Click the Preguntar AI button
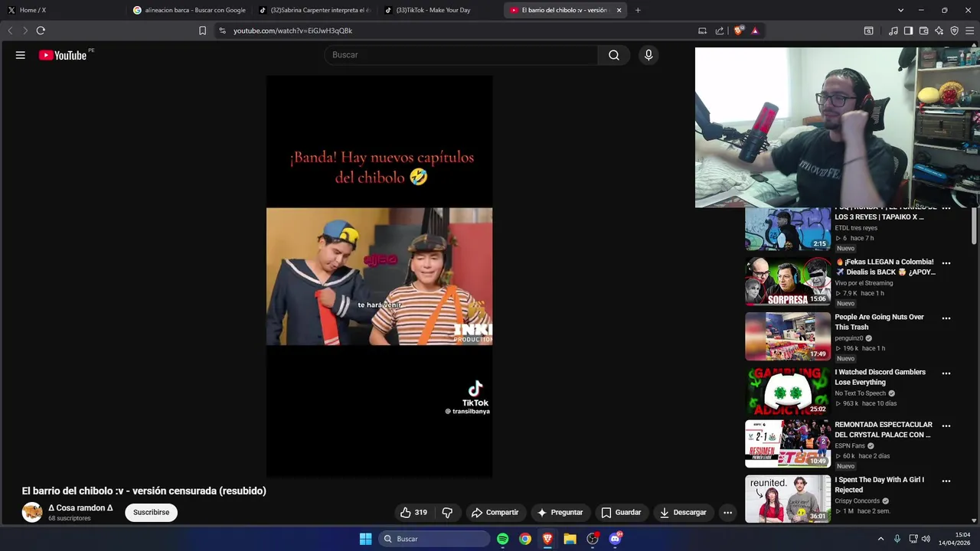Viewport: 980px width, 551px height. click(560, 513)
